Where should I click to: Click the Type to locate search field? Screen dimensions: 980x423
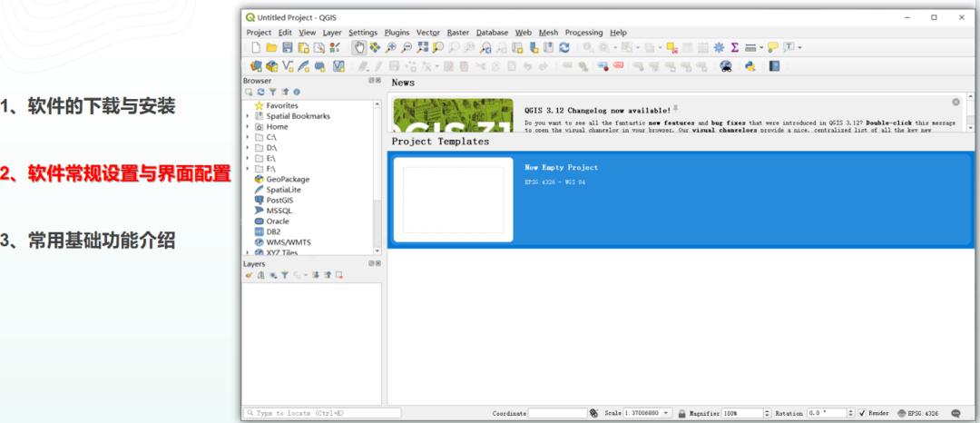[322, 414]
